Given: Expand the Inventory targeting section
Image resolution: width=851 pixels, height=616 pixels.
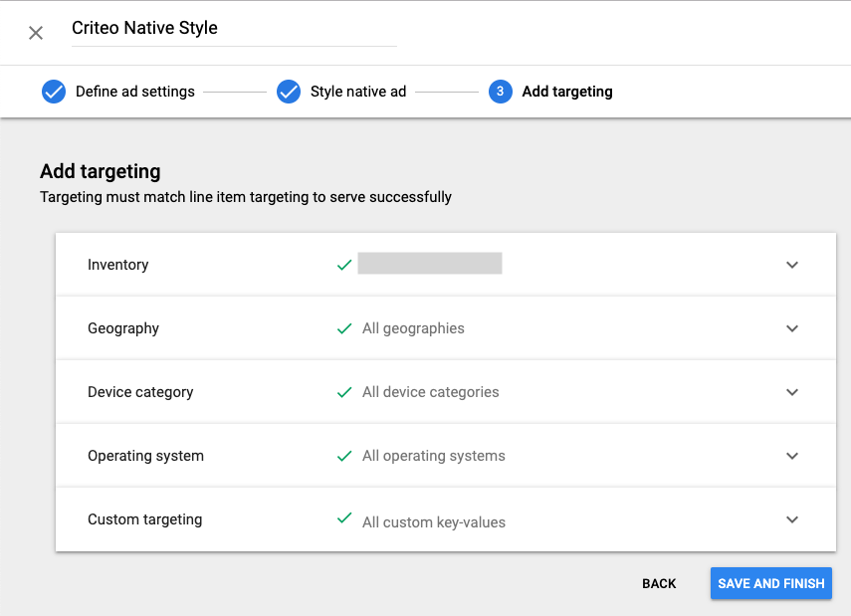Looking at the screenshot, I should (x=792, y=265).
